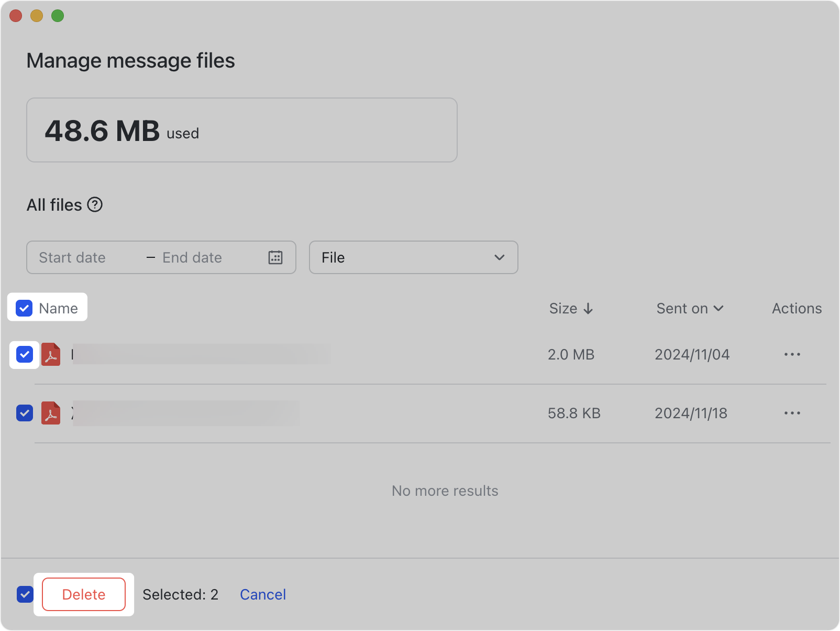Image resolution: width=840 pixels, height=631 pixels.
Task: Click the Selected: 2 counter text
Action: click(x=180, y=594)
